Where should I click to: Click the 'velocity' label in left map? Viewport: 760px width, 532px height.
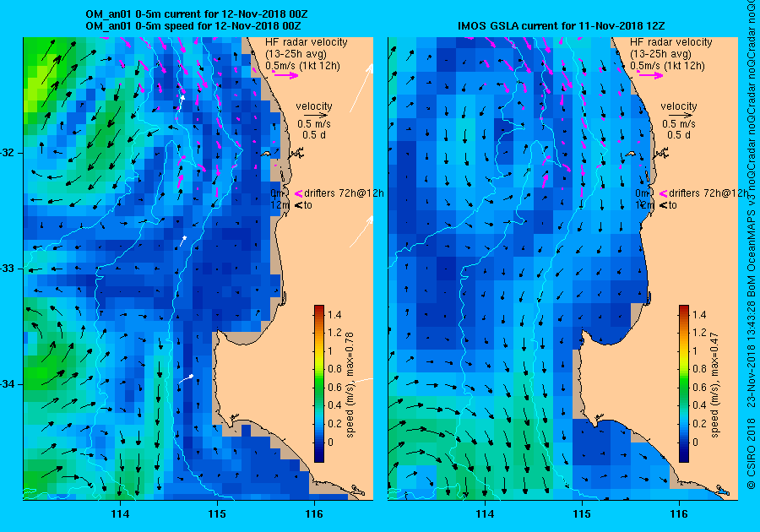(314, 106)
